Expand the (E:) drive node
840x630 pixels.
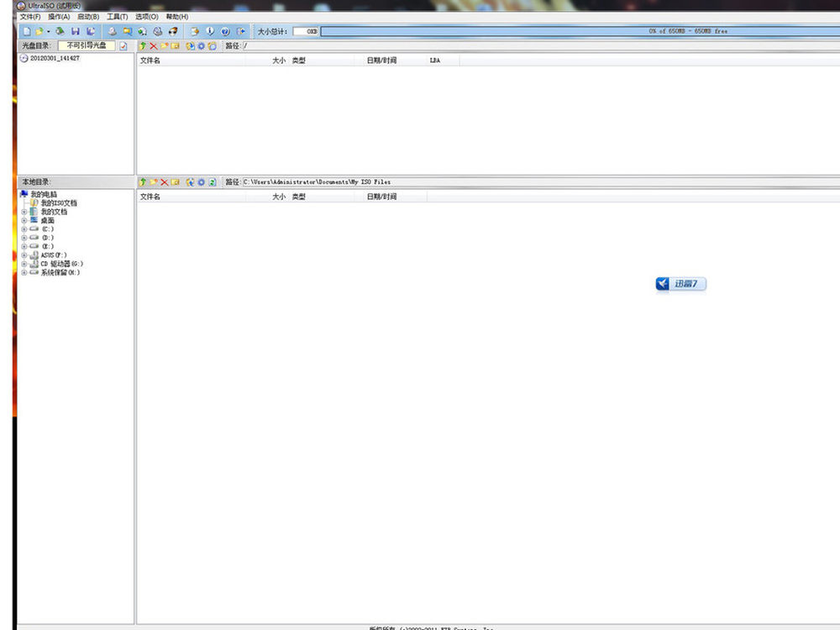coord(24,246)
